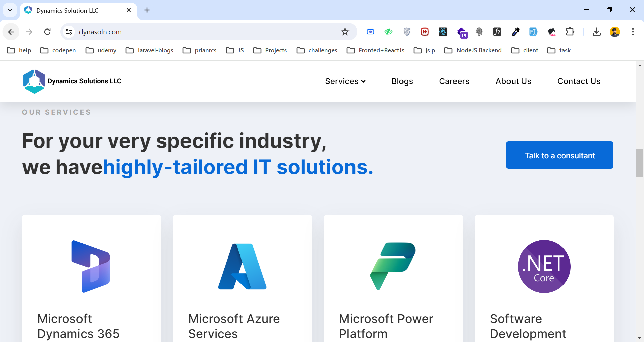Click the .NET Core logo
The image size is (644, 342).
click(x=544, y=267)
